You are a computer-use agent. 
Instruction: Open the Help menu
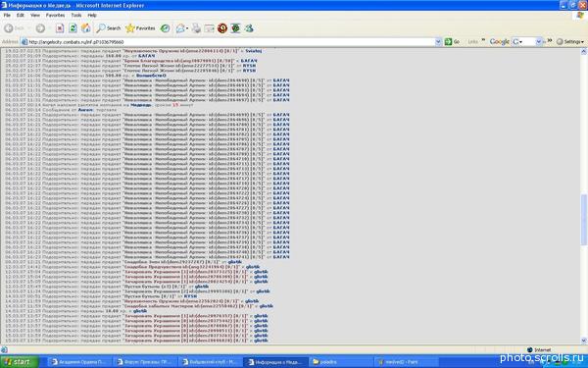pyautogui.click(x=92, y=15)
